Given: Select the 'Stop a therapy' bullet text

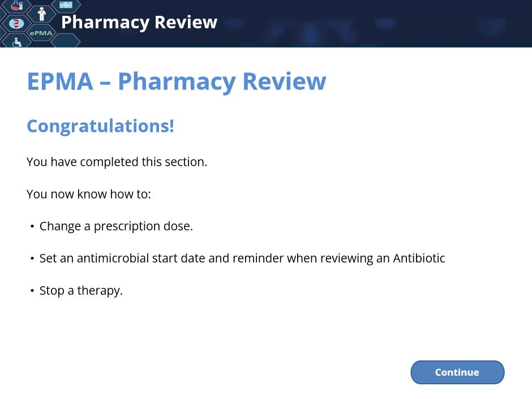Looking at the screenshot, I should [81, 291].
